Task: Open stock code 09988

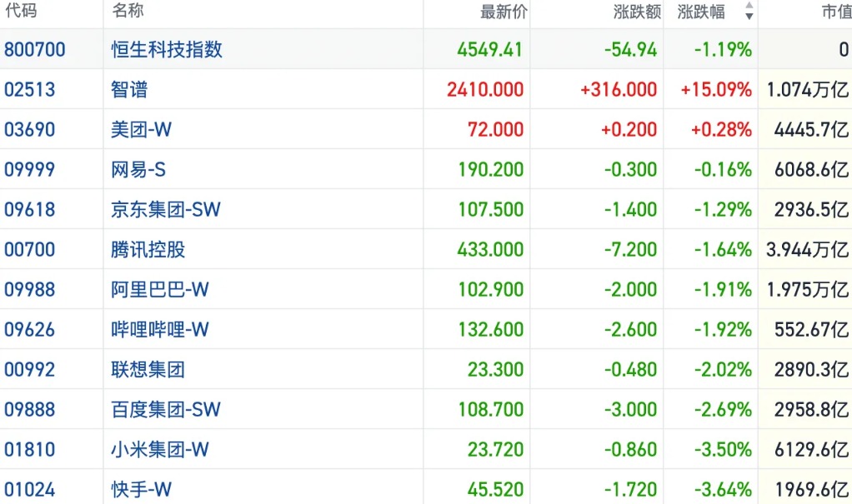Action: 29,289
